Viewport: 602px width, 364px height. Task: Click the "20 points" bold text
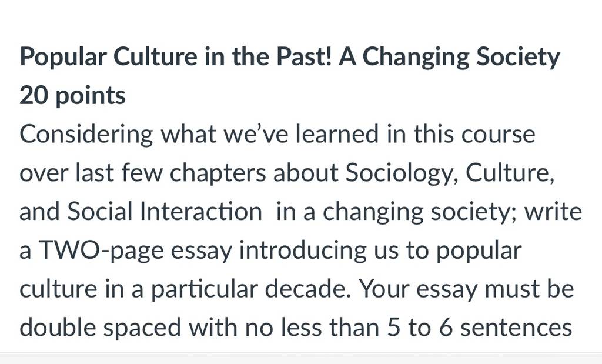coord(72,96)
